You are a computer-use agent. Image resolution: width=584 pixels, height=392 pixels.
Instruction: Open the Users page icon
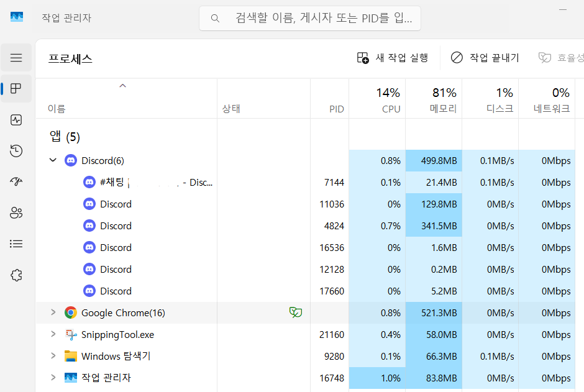[16, 212]
